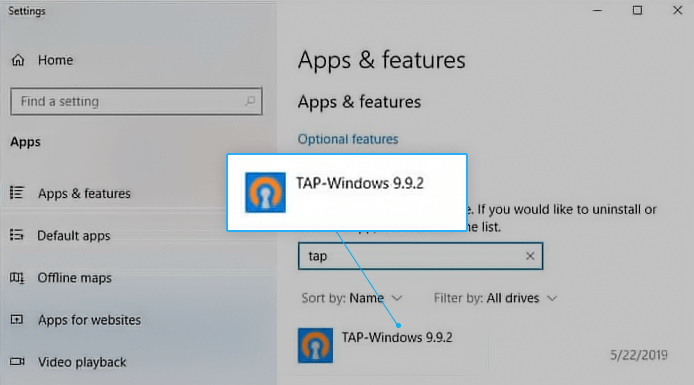Open the Filter by All drives dropdown
This screenshot has width=694, height=385.
(x=495, y=298)
